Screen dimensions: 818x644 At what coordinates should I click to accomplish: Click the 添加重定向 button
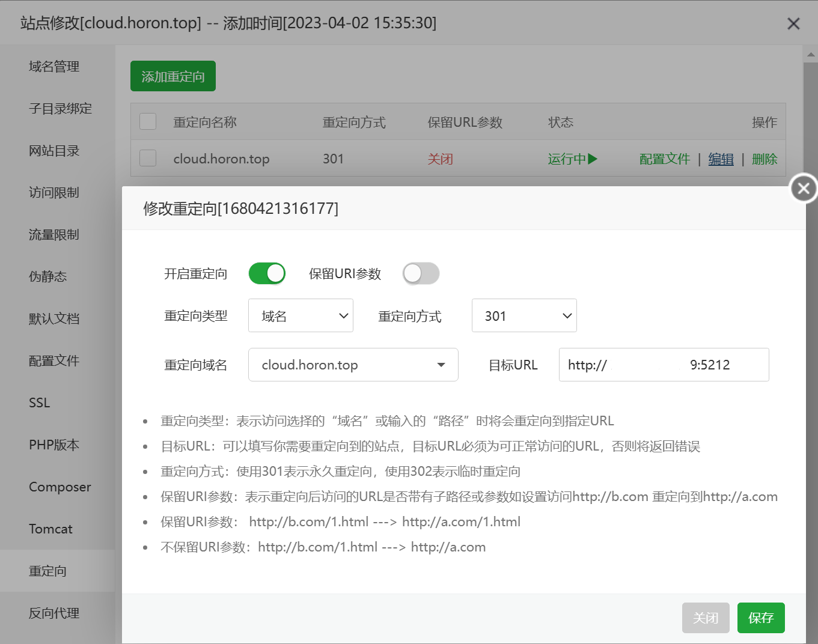[173, 76]
